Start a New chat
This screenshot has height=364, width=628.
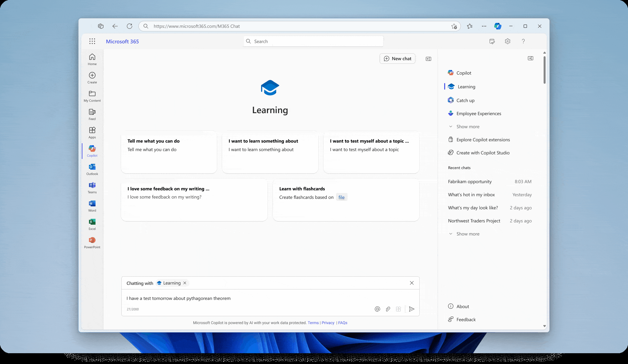pos(397,59)
